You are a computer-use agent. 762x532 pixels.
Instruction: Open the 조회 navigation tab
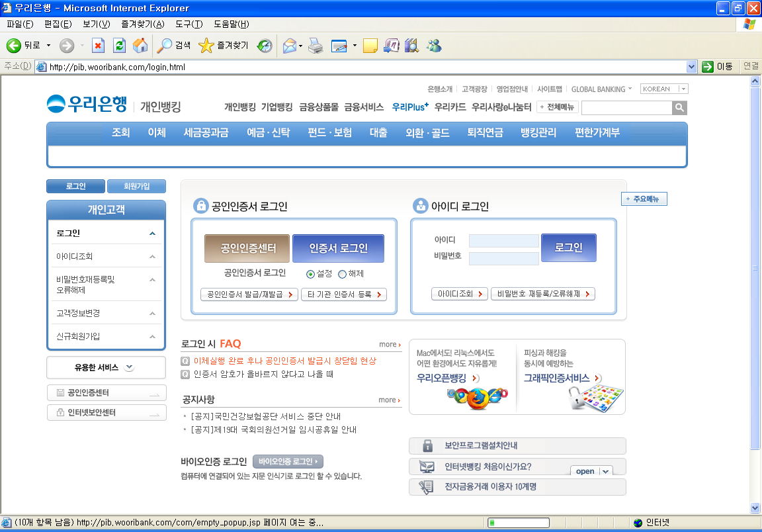tap(120, 132)
